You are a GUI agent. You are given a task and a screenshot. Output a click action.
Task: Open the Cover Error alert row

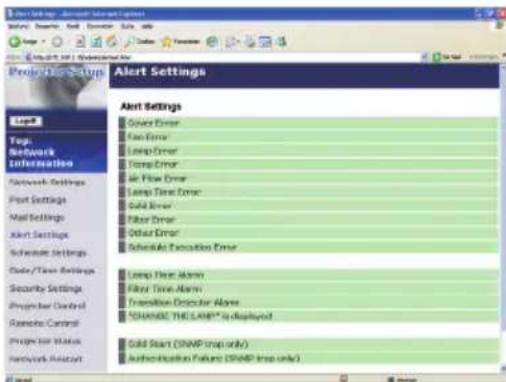click(309, 123)
